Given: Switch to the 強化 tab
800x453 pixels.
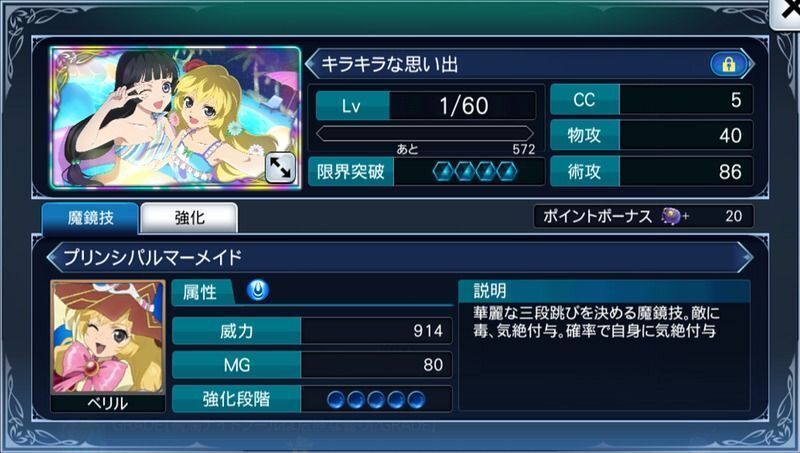Looking at the screenshot, I should tap(189, 218).
